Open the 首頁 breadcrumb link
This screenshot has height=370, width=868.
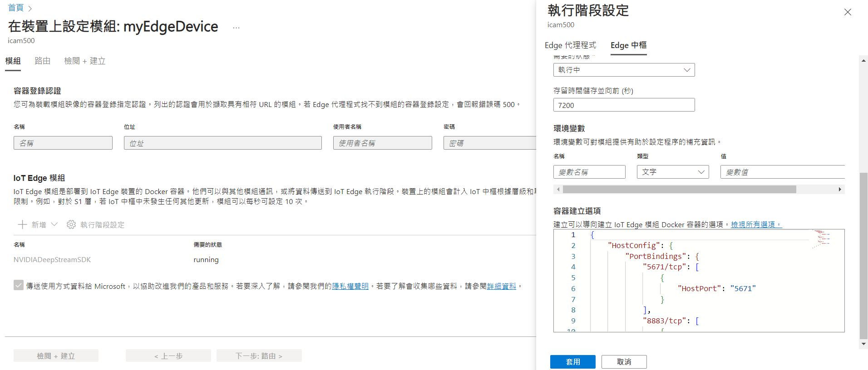coord(16,8)
